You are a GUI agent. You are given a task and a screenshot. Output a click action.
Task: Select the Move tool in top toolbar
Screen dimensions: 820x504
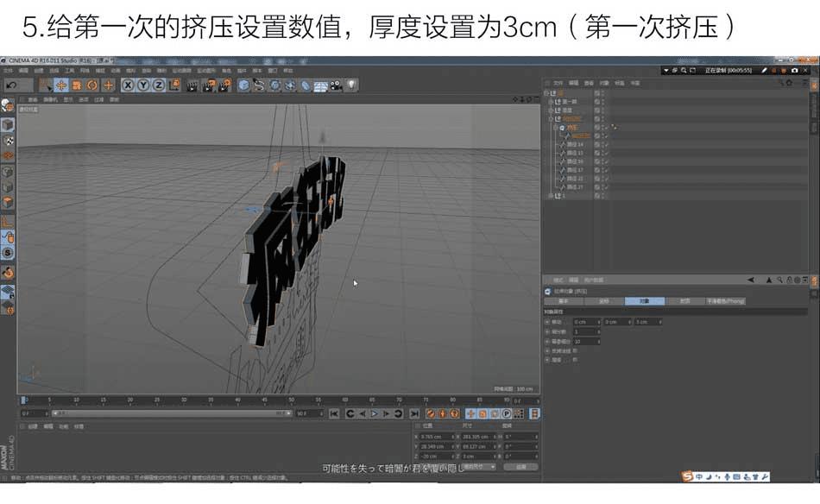[61, 85]
